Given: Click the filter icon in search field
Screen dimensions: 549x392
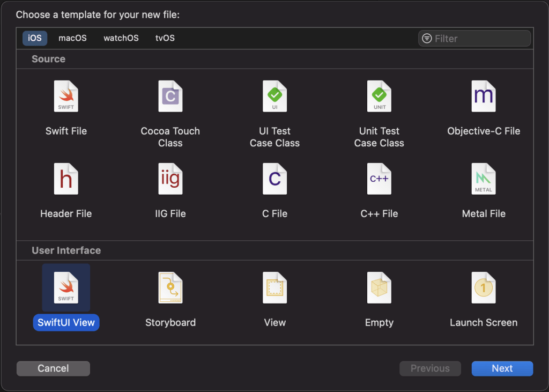Looking at the screenshot, I should [427, 38].
